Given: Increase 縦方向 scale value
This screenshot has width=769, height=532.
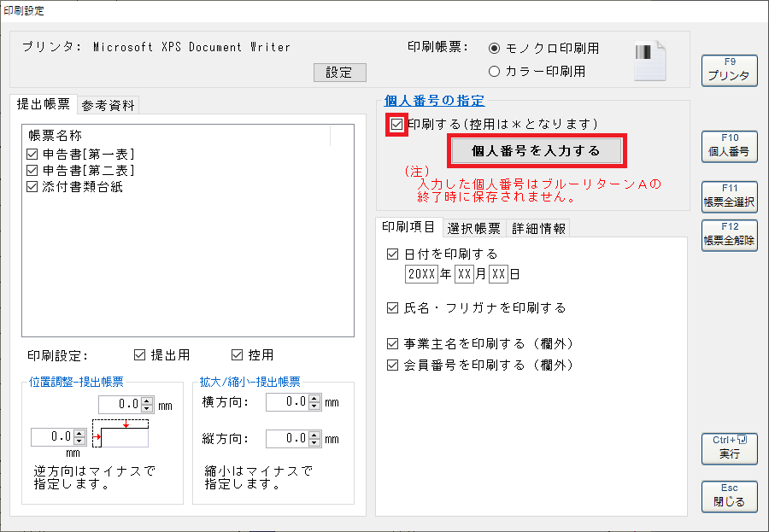Looking at the screenshot, I should 314,435.
